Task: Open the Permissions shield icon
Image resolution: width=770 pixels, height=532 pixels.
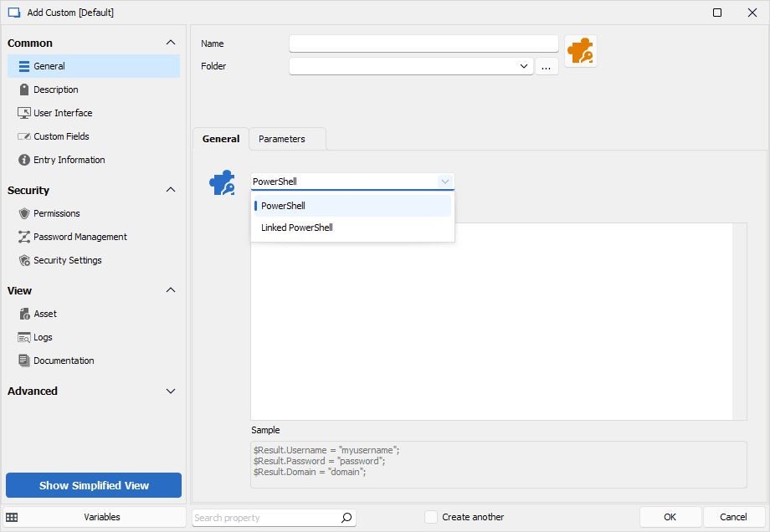Action: point(24,213)
